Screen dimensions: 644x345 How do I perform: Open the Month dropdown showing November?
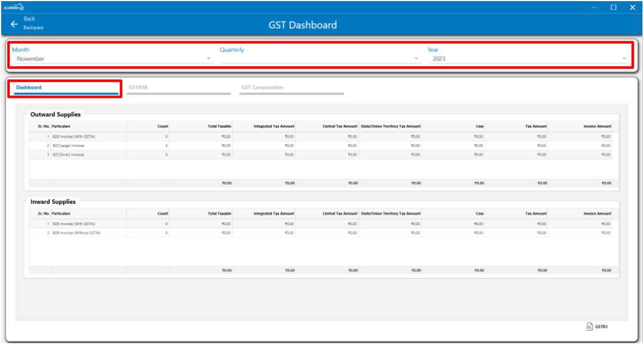[112, 59]
